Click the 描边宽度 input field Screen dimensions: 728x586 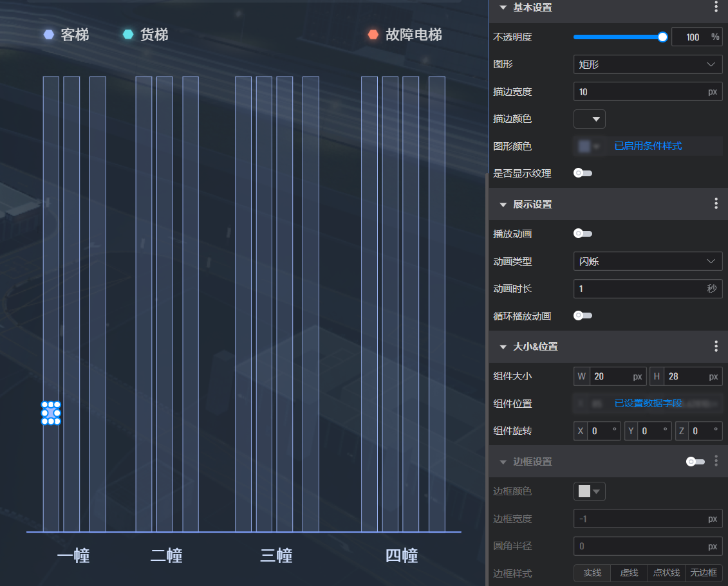(639, 91)
